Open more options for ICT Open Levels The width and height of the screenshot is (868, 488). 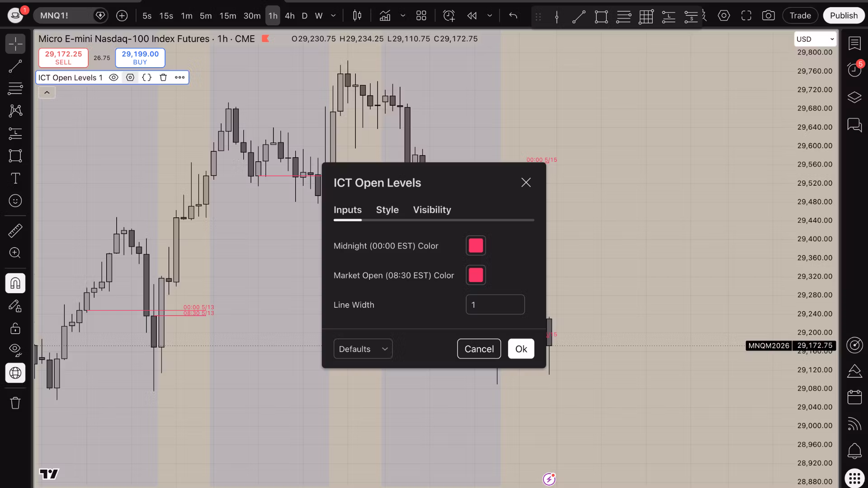tap(180, 78)
